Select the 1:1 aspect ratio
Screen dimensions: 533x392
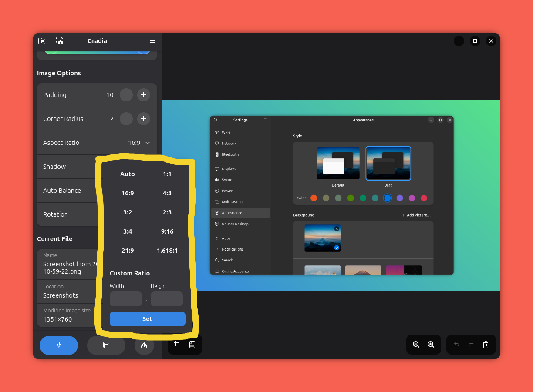click(x=167, y=174)
